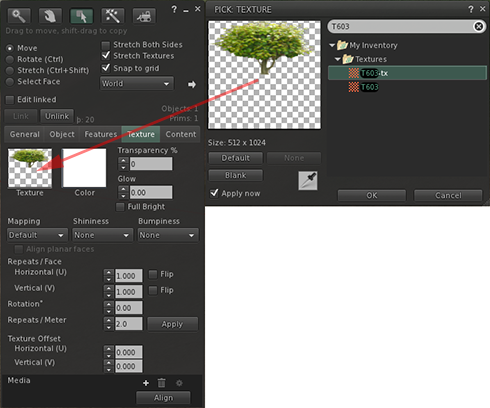
Task: Collapse the My Inventory folder
Action: tap(332, 45)
